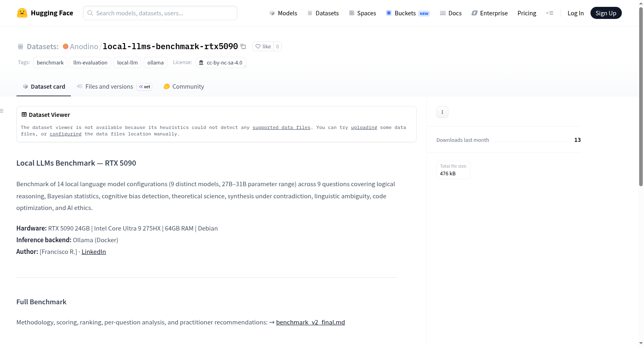This screenshot has height=347, width=644.
Task: Open Buckets from the navigation bar
Action: click(408, 13)
